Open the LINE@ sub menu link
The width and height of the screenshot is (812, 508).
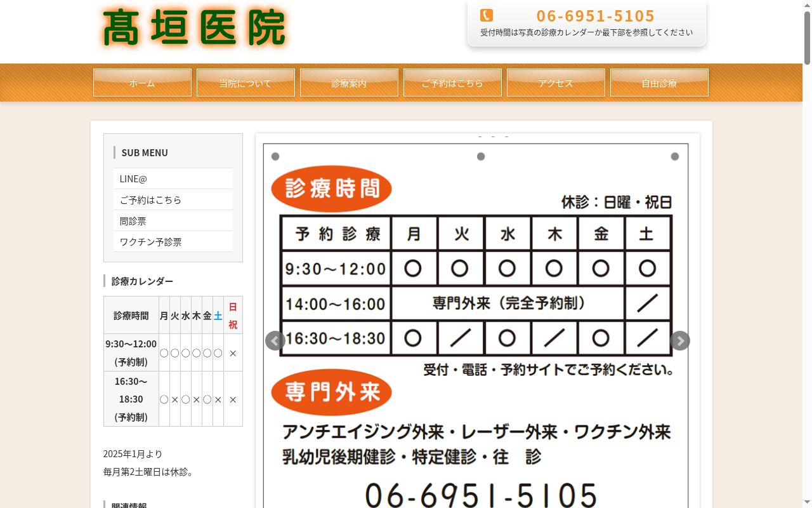pos(173,178)
